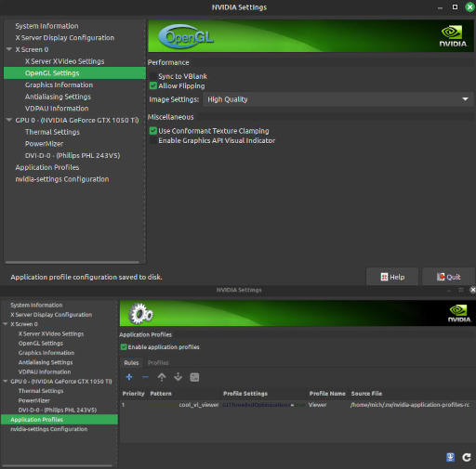Viewport: 476px width, 469px height.
Task: Uncheck Allow Flipping
Action: tap(153, 85)
